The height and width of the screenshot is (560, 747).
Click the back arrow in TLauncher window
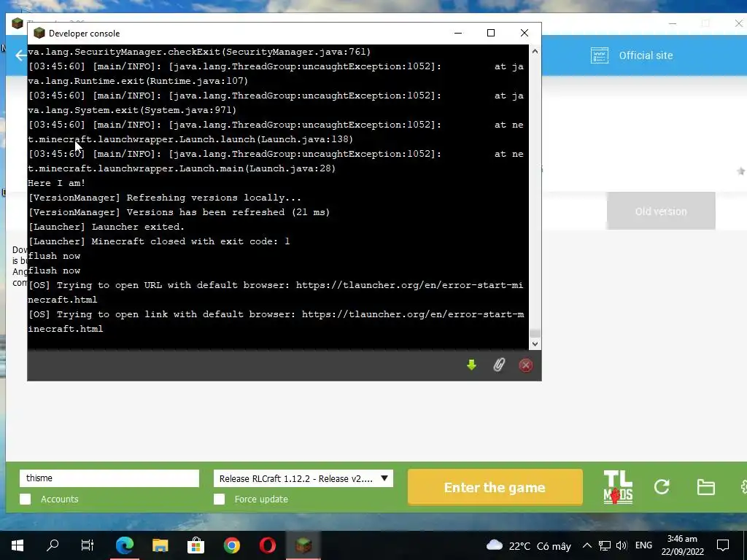click(20, 55)
